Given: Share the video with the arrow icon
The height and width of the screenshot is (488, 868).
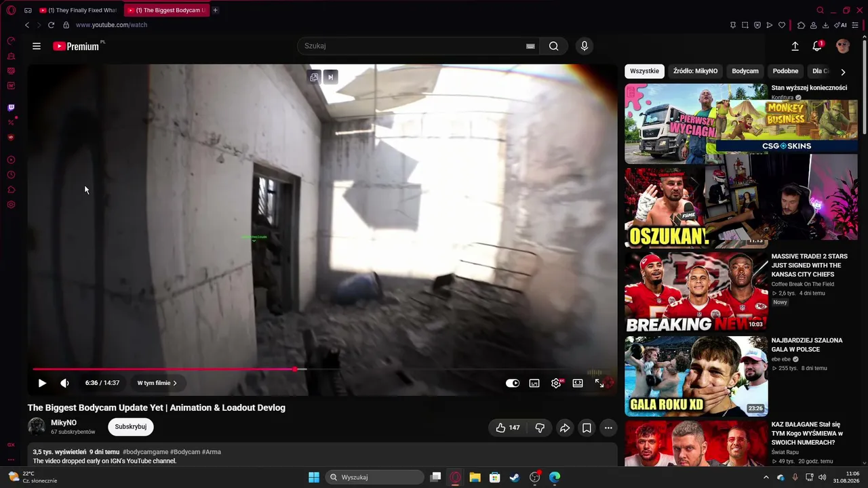Looking at the screenshot, I should click(565, 428).
